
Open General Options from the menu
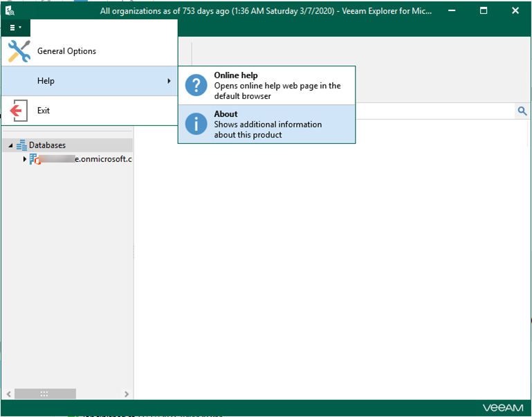(89, 51)
